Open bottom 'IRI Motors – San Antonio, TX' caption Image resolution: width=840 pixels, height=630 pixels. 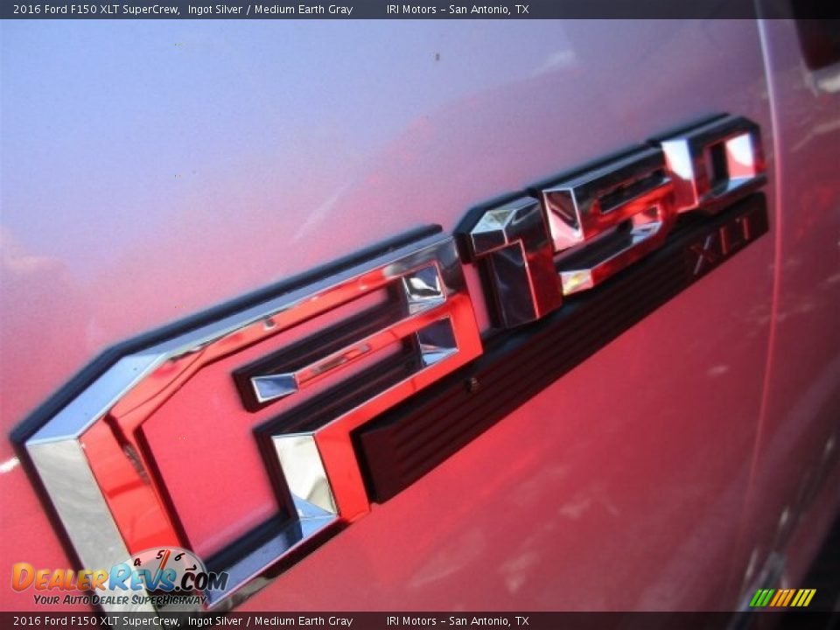[x=458, y=620]
